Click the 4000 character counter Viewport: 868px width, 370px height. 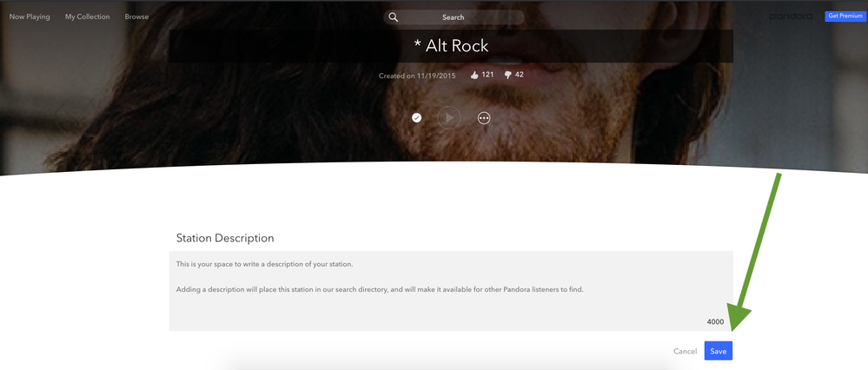click(715, 322)
